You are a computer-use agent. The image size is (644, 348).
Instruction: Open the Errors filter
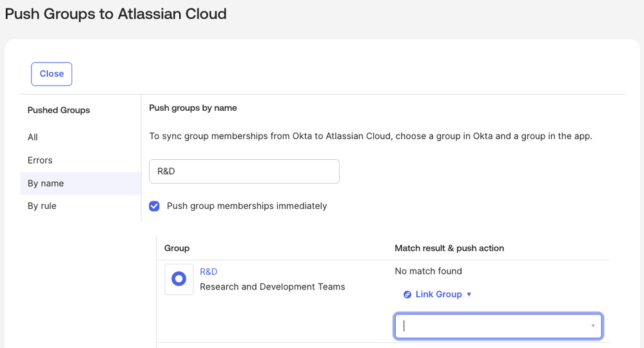pyautogui.click(x=40, y=160)
